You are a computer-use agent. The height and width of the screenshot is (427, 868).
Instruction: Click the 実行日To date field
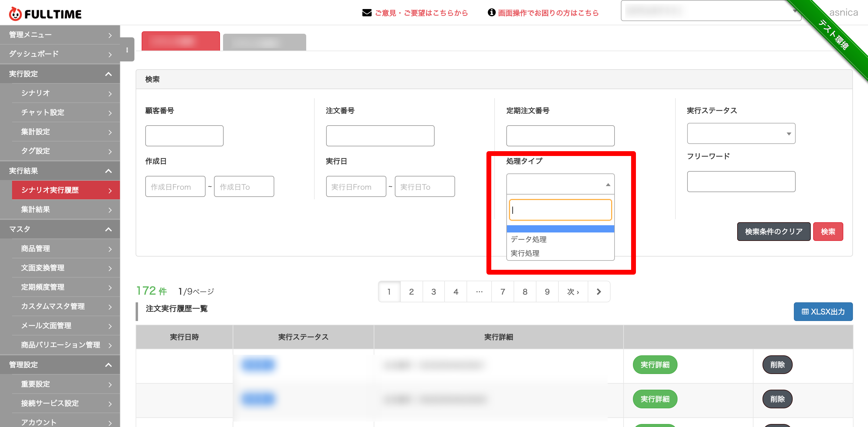[x=425, y=186]
